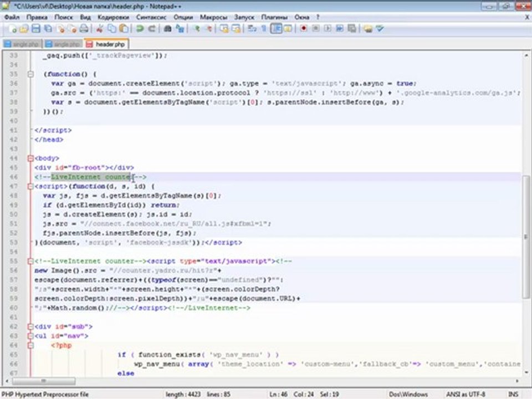The height and width of the screenshot is (399, 532).
Task: Click the Replace toolbar icon
Action: pyautogui.click(x=180, y=29)
